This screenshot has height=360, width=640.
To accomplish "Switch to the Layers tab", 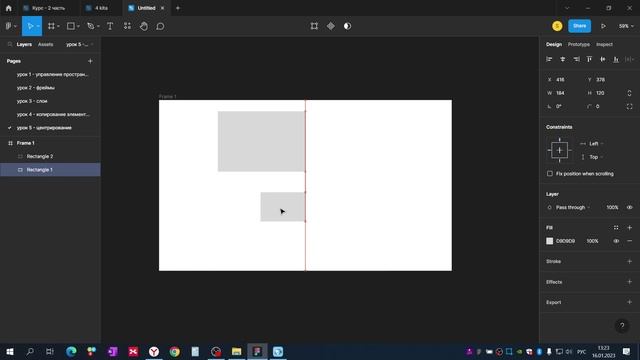I will pos(24,44).
